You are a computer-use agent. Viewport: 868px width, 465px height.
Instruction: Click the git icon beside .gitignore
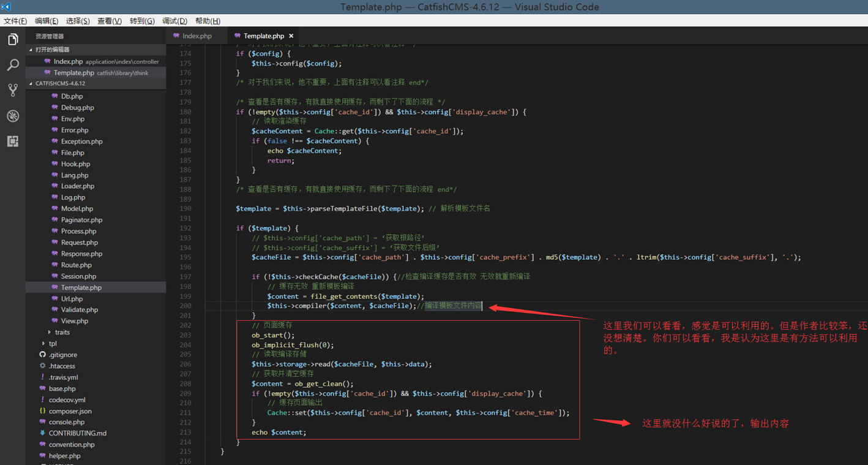pyautogui.click(x=42, y=355)
